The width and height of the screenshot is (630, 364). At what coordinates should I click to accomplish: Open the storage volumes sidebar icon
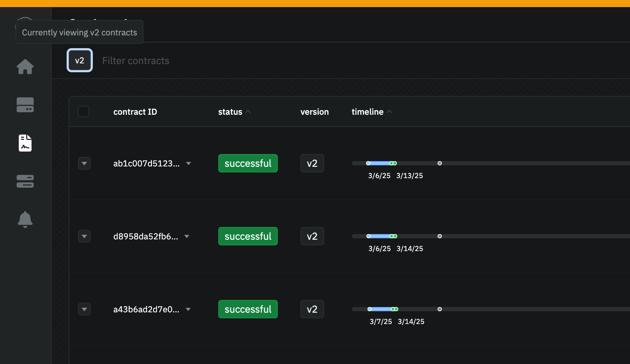click(x=25, y=105)
